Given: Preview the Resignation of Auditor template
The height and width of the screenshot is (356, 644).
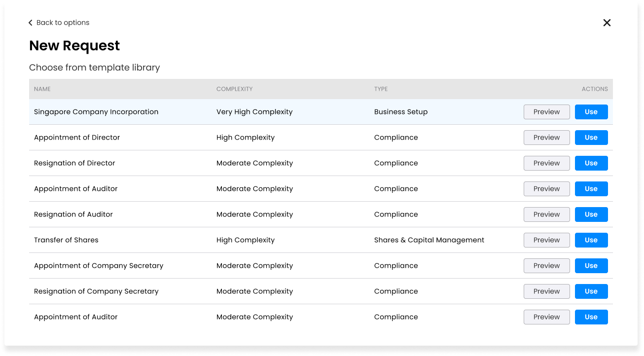Looking at the screenshot, I should pyautogui.click(x=546, y=214).
